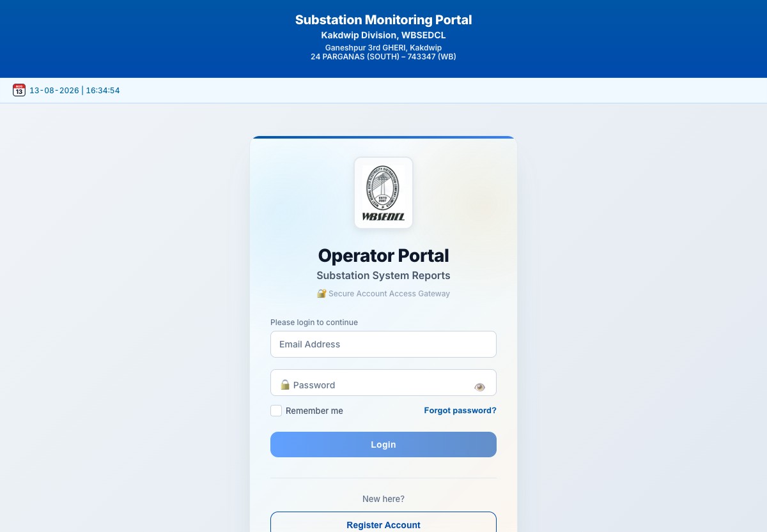Click the 24 PARGANAS (SOUTH) address line
The image size is (767, 532).
[383, 57]
